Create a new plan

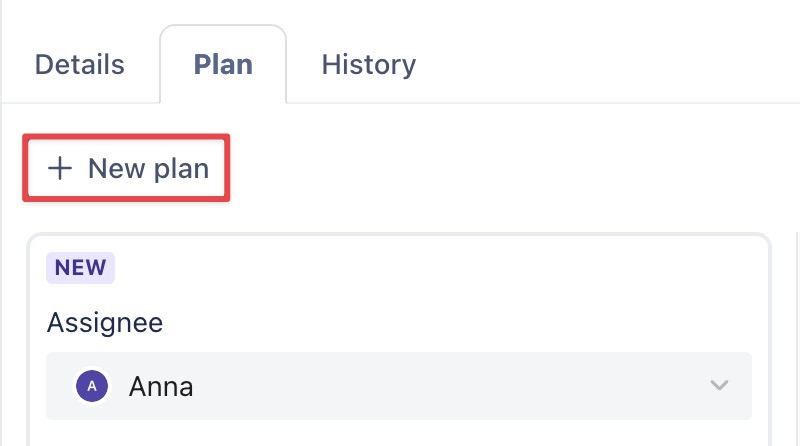[127, 168]
